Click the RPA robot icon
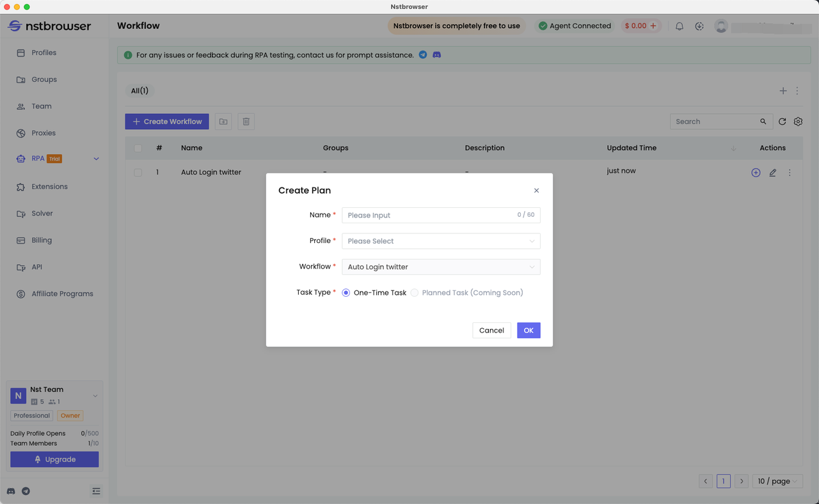The height and width of the screenshot is (504, 819). 20,159
